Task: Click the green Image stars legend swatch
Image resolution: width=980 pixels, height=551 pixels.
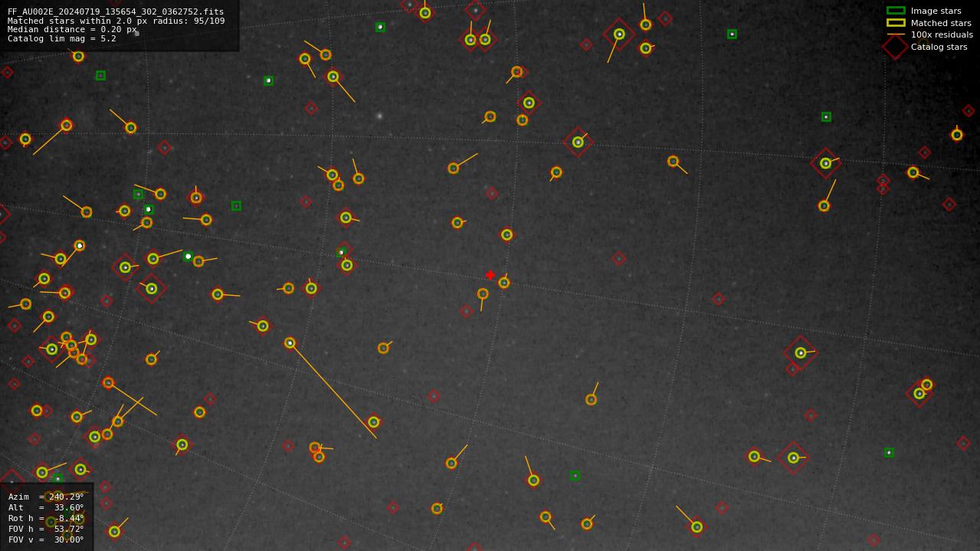Action: pyautogui.click(x=896, y=11)
